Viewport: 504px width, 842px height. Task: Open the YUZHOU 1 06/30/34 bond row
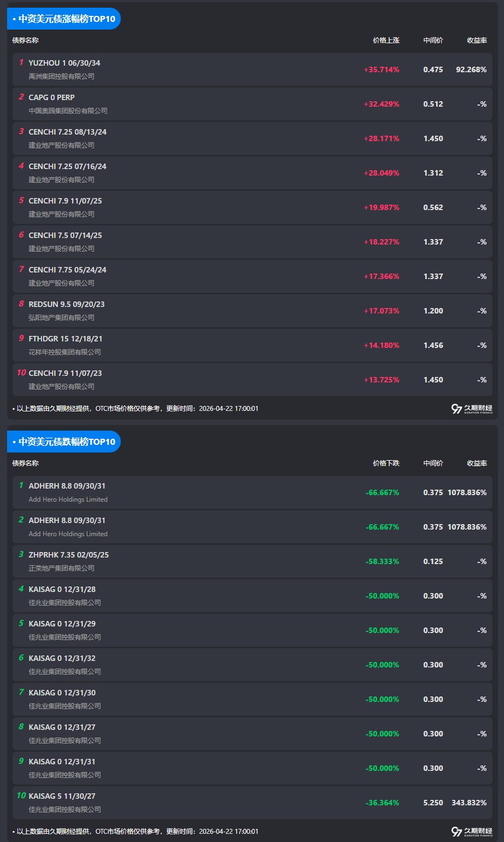click(252, 69)
